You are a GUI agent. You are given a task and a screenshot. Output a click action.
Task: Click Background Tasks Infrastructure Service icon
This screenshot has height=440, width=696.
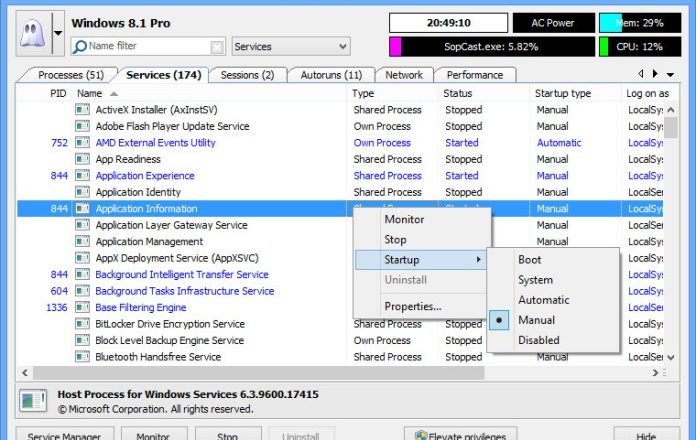(82, 291)
